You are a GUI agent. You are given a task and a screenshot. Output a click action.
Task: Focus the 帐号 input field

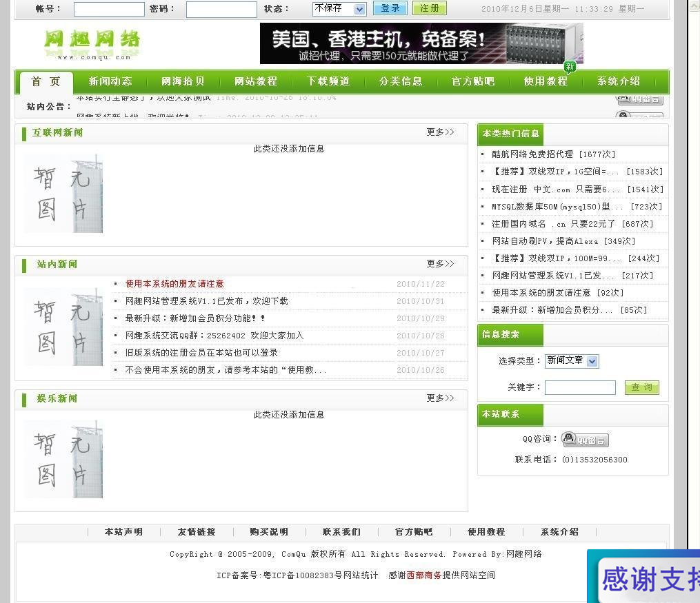(109, 10)
